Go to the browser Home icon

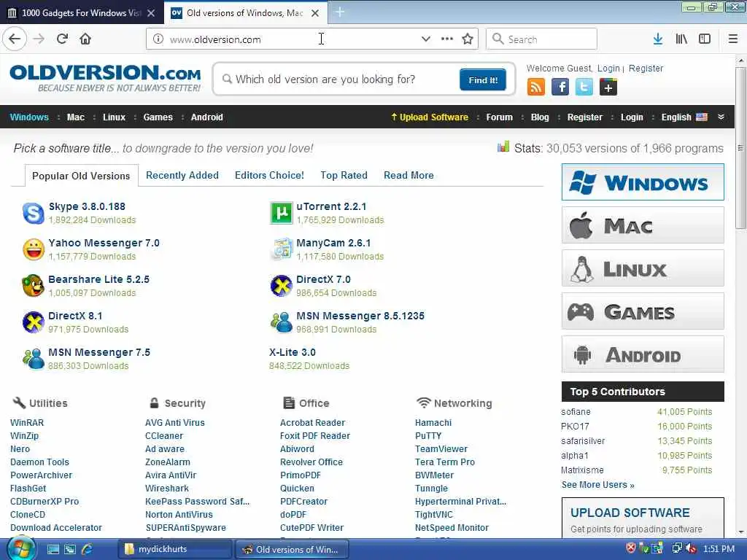[85, 39]
